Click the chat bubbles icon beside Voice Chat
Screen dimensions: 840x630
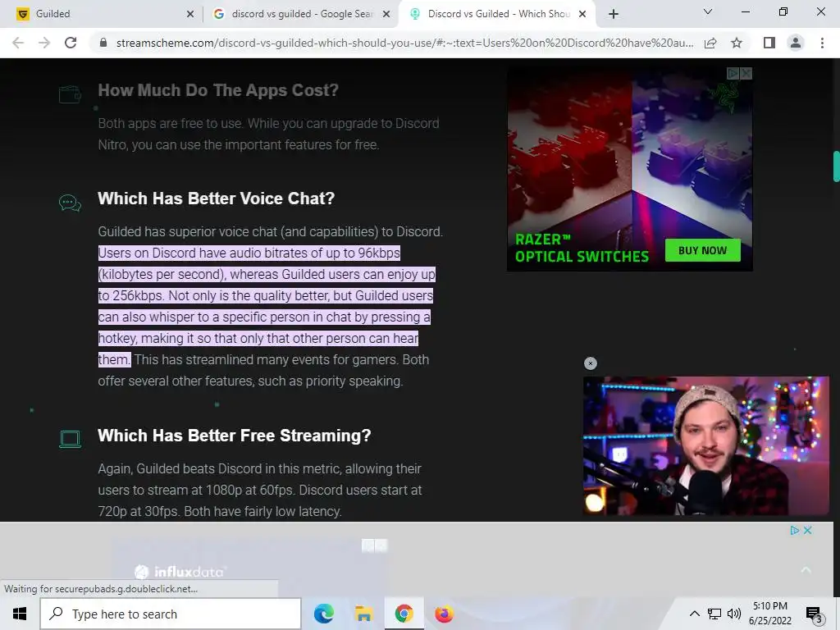[70, 203]
